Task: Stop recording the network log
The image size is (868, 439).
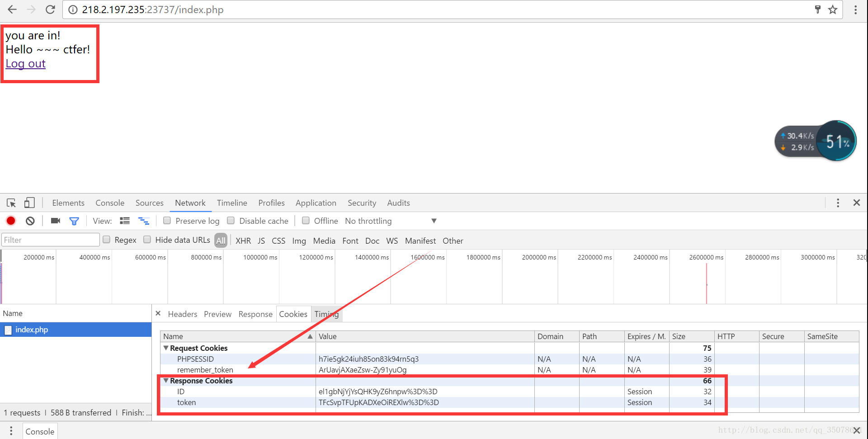Action: tap(11, 221)
